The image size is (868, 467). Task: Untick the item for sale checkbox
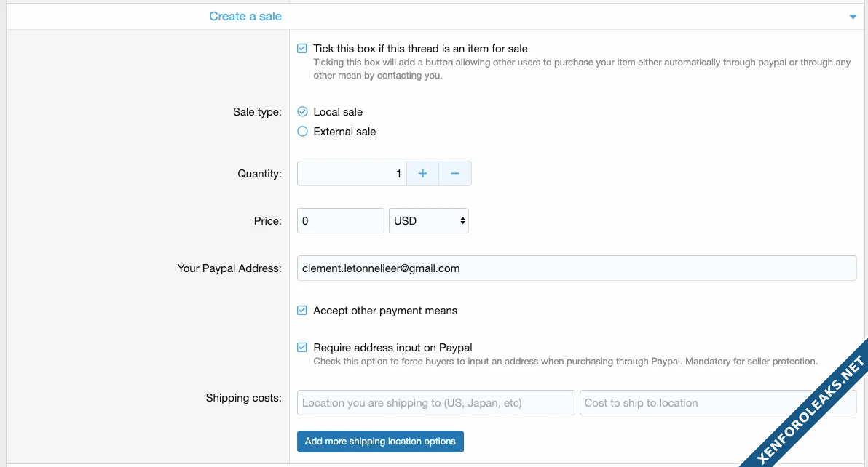(x=302, y=49)
